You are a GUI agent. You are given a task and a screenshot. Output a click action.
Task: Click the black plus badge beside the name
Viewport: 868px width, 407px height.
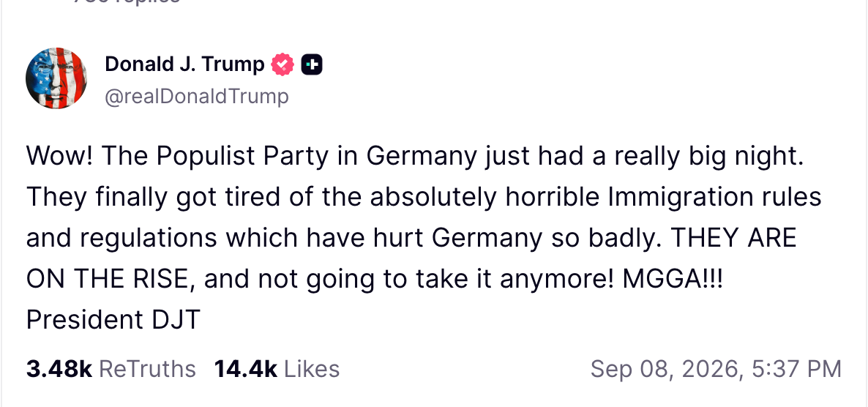312,65
